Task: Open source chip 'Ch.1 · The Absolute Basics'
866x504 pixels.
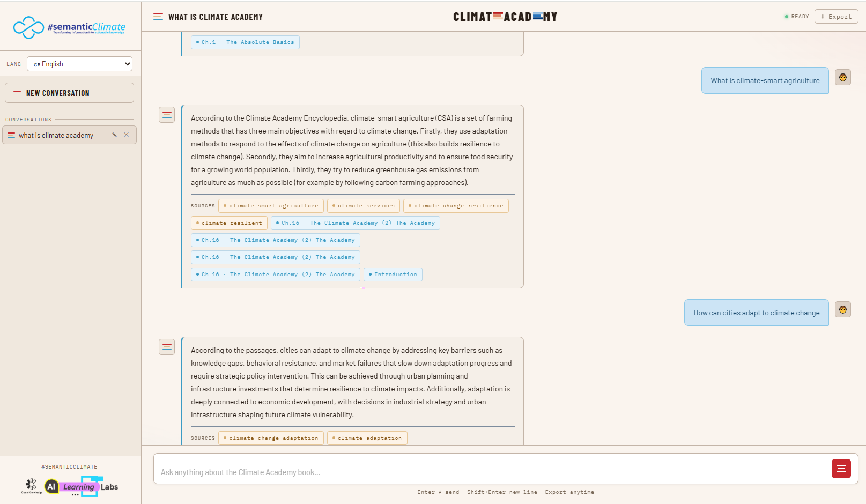Action: pyautogui.click(x=245, y=42)
